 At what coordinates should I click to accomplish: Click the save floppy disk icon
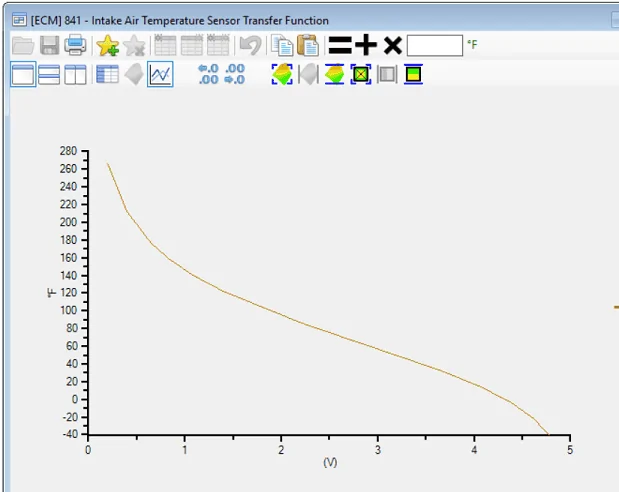pyautogui.click(x=50, y=45)
